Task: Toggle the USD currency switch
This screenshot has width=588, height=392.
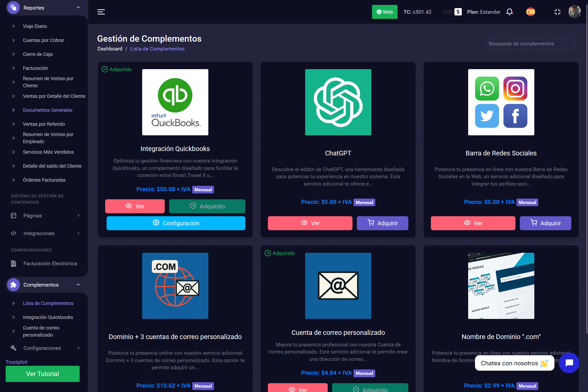Action: 458,12
